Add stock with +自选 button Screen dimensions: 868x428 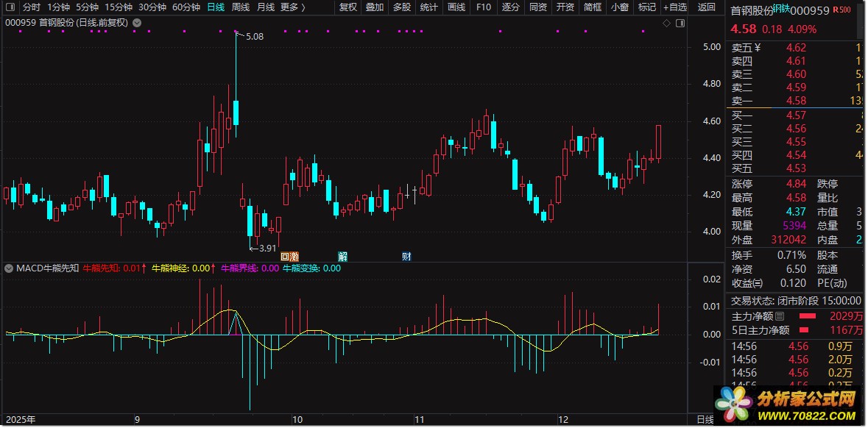tap(674, 7)
